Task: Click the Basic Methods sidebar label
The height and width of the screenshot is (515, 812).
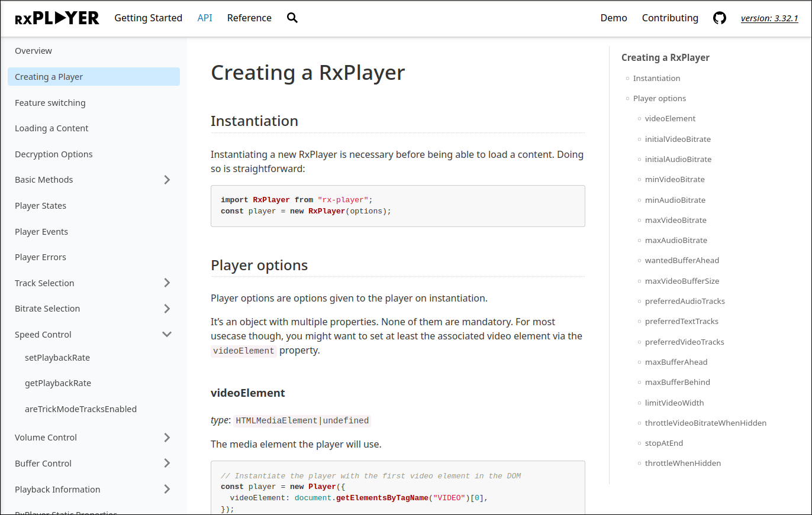Action: tap(44, 180)
